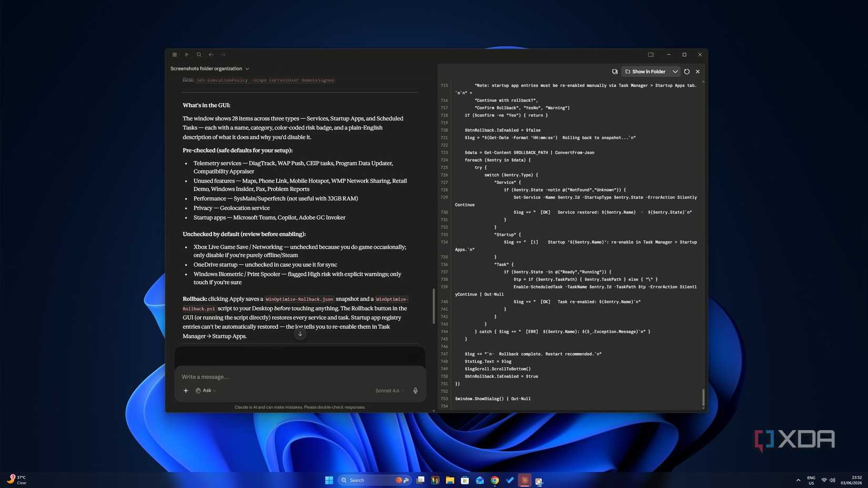Click the Show in Folder button

(x=645, y=72)
